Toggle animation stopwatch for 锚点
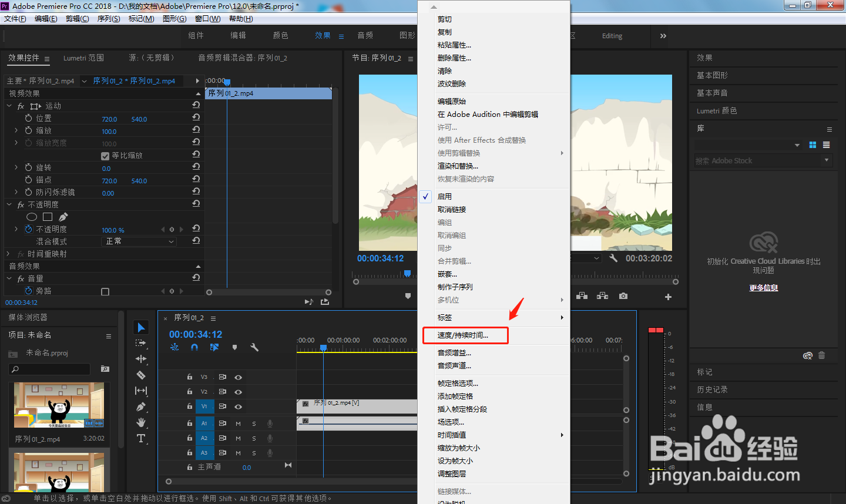This screenshot has width=846, height=504. click(28, 180)
